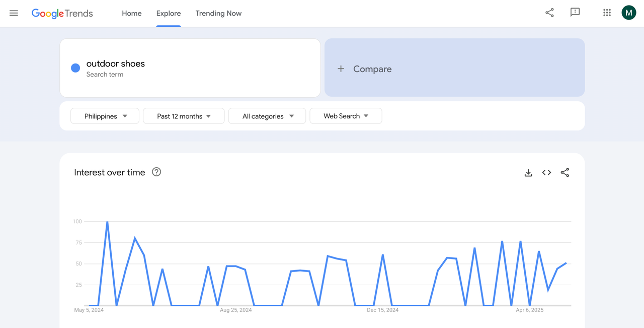
Task: Click the blue color dot beside outdoor shoes
Action: pyautogui.click(x=75, y=68)
